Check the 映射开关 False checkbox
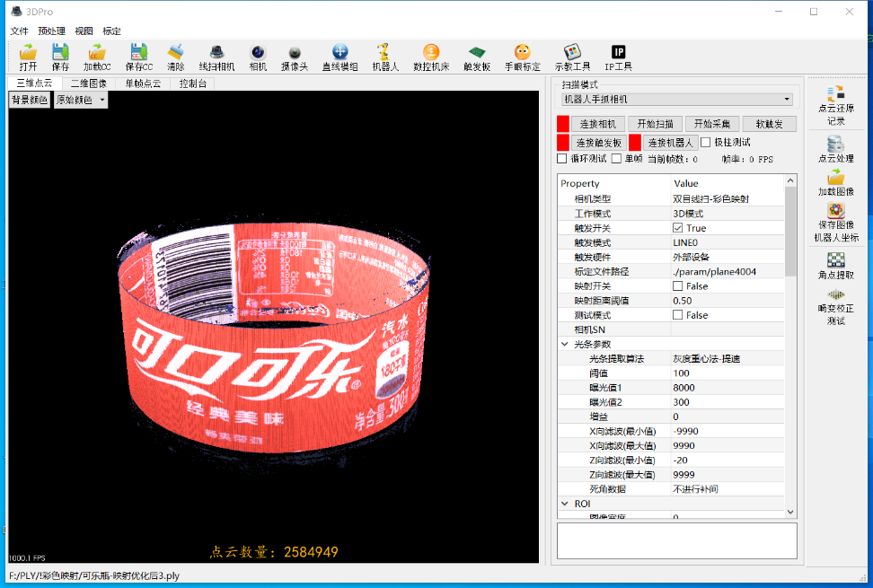873x588 pixels. pyautogui.click(x=677, y=286)
